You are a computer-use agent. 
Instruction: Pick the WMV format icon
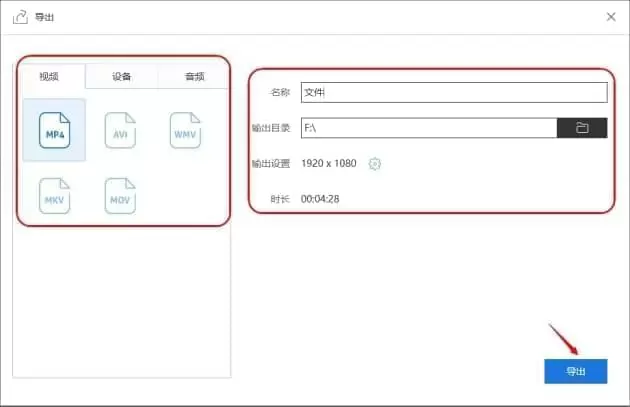(x=185, y=130)
